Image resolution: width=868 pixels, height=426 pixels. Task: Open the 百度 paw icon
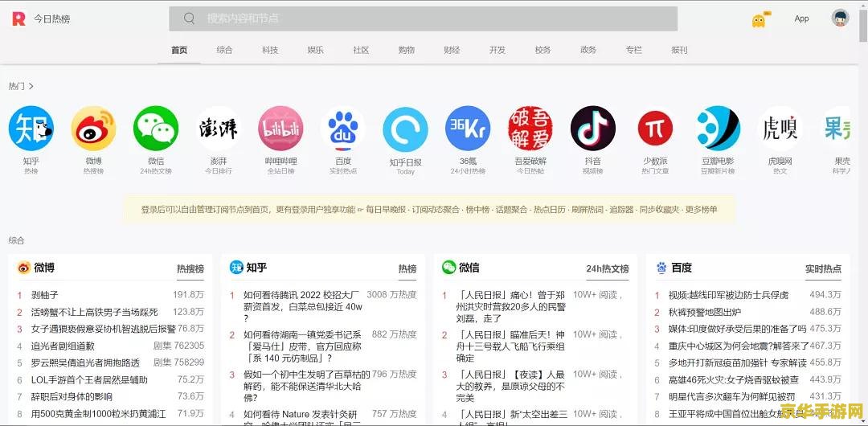pos(343,129)
